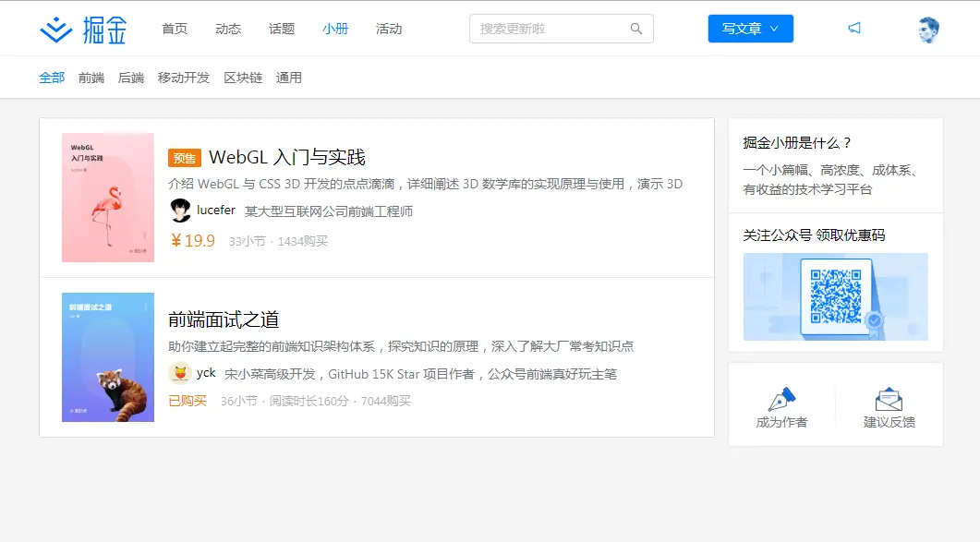
Task: Open 前端面试之道 book cover
Action: 108,357
